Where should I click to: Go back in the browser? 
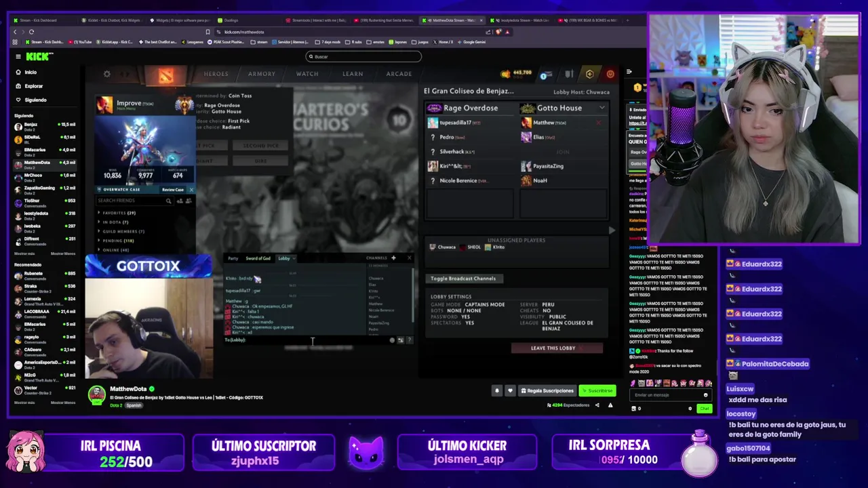pos(15,32)
